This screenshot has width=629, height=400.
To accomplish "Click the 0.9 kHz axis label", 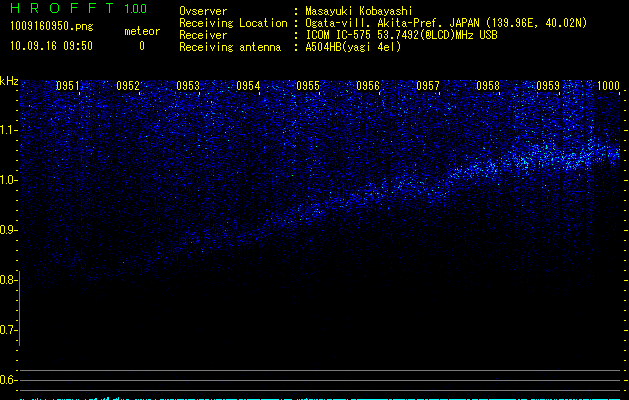I will point(7,230).
